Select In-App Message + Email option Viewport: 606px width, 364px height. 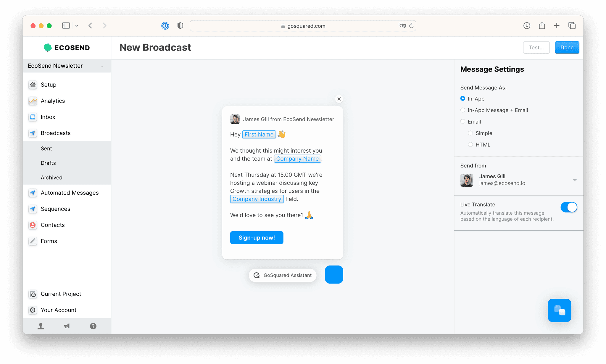[x=463, y=110]
